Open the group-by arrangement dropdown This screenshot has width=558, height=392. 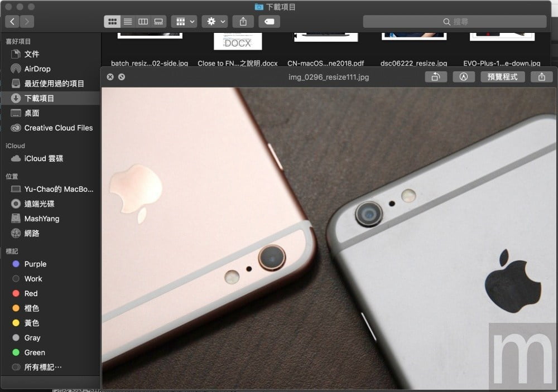[184, 22]
